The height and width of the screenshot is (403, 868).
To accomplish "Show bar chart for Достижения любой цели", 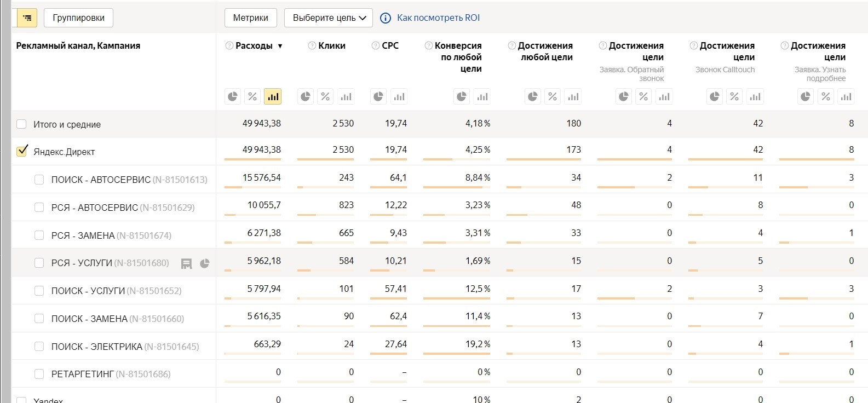I will 573,97.
